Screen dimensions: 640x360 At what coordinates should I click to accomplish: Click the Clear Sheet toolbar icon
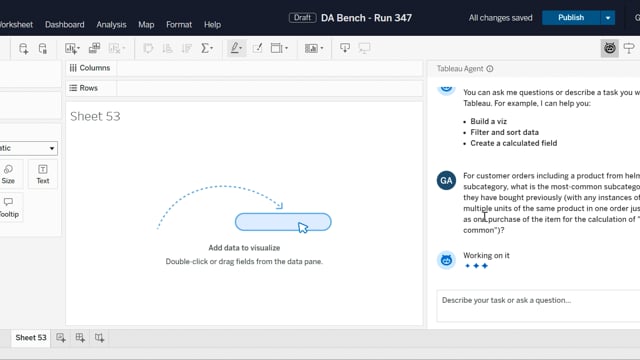(x=114, y=49)
